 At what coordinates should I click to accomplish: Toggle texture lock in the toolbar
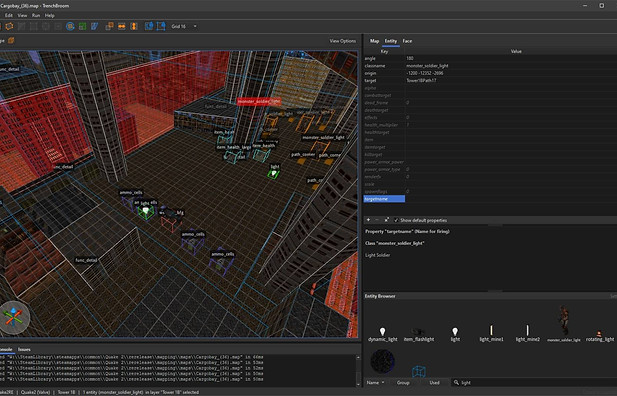[149, 26]
